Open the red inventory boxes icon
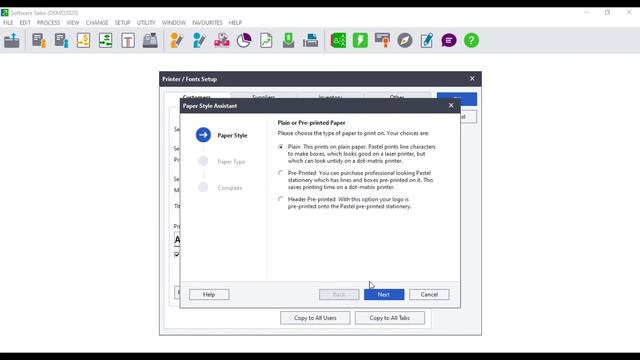Viewport: 640px width, 360px height. pyautogui.click(x=222, y=40)
